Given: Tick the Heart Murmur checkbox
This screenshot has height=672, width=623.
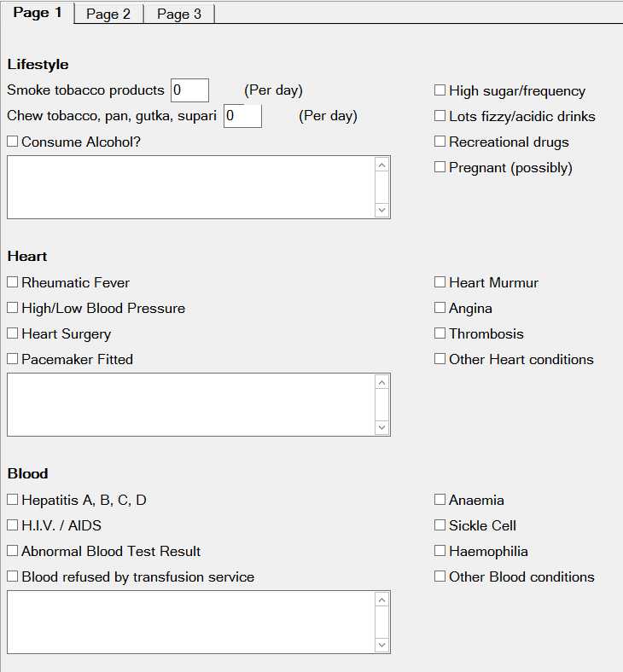Looking at the screenshot, I should coord(440,282).
